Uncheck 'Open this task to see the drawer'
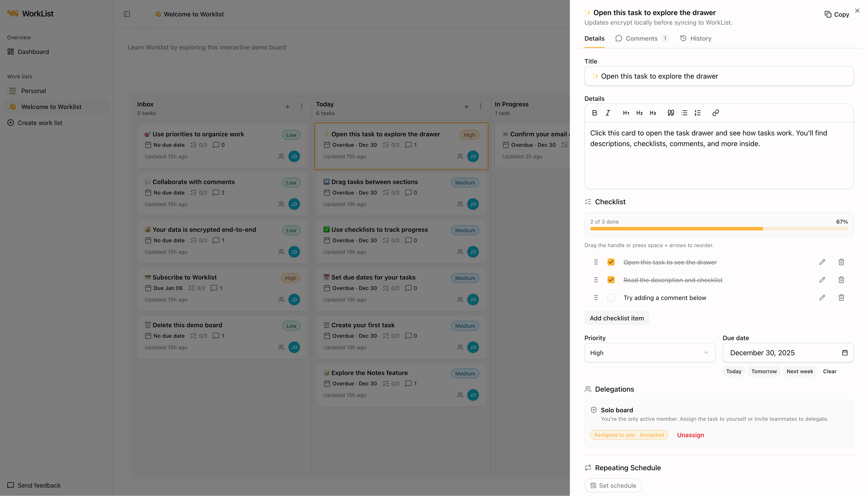868x496 pixels. (611, 262)
